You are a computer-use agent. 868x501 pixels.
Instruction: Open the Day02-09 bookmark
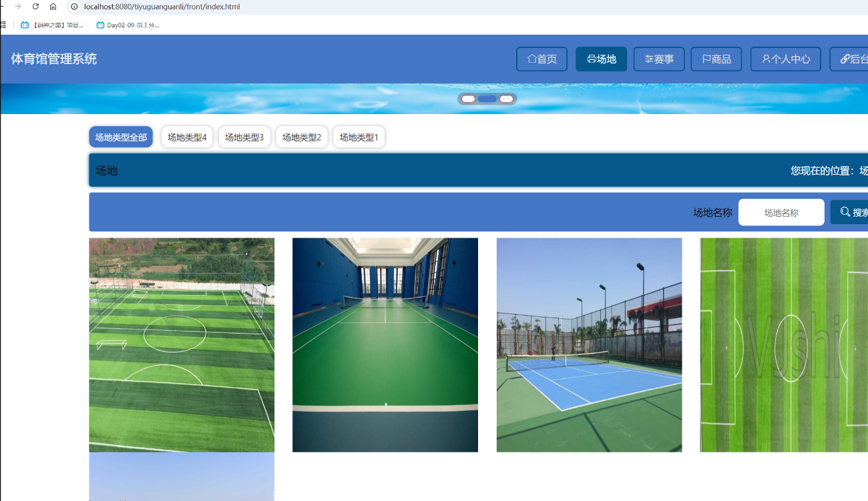tap(128, 25)
